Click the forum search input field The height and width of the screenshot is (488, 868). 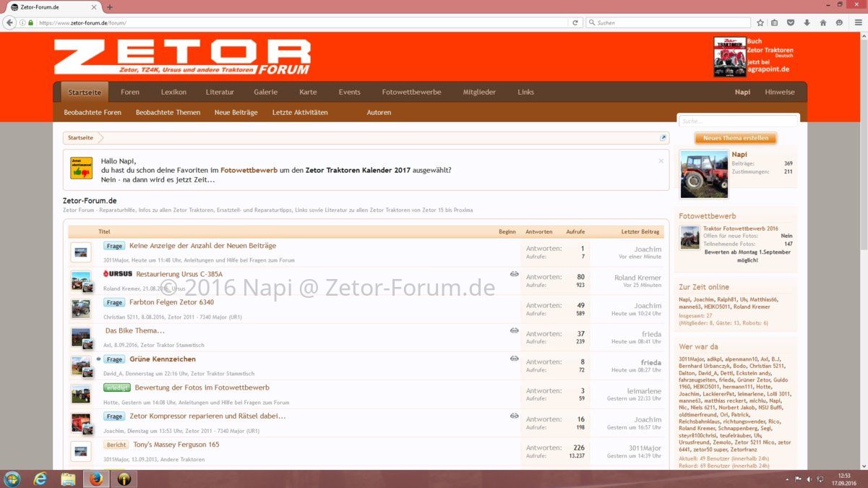(737, 121)
